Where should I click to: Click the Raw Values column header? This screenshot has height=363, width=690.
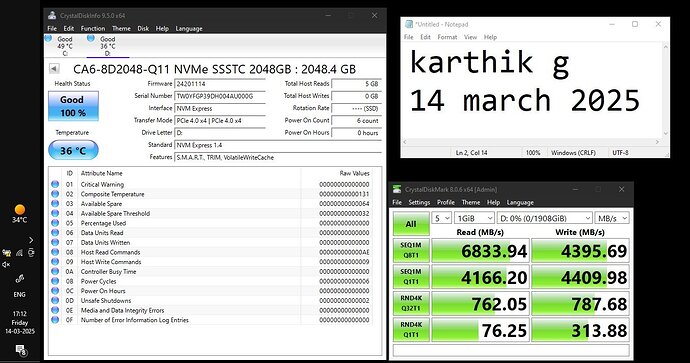354,173
